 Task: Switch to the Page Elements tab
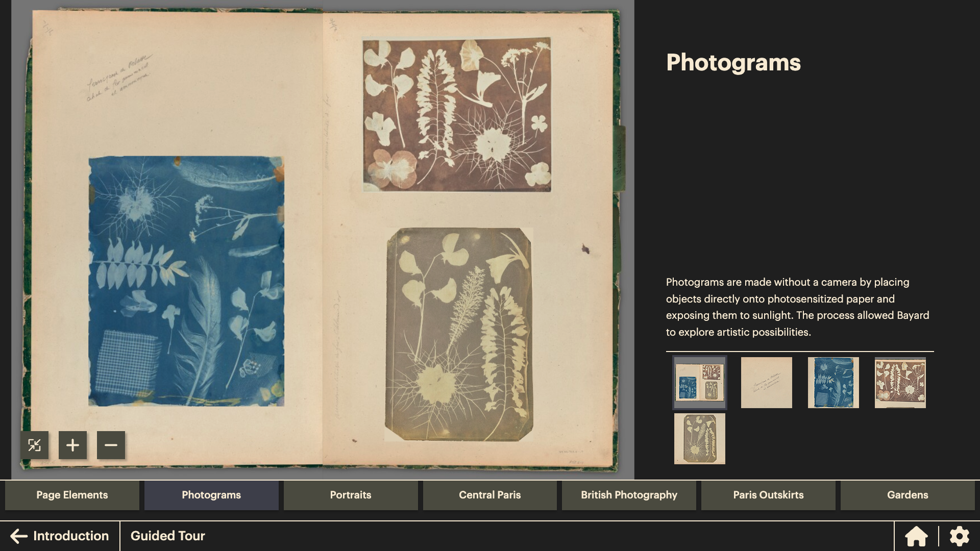(72, 495)
